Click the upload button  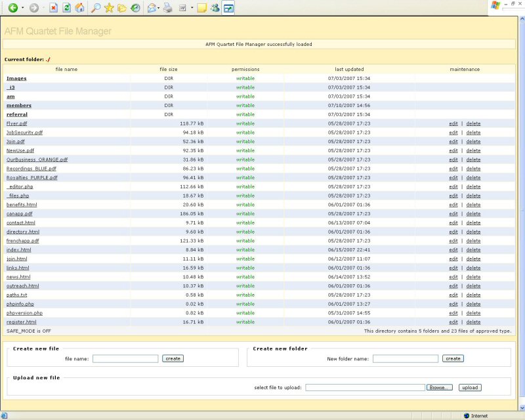(470, 387)
